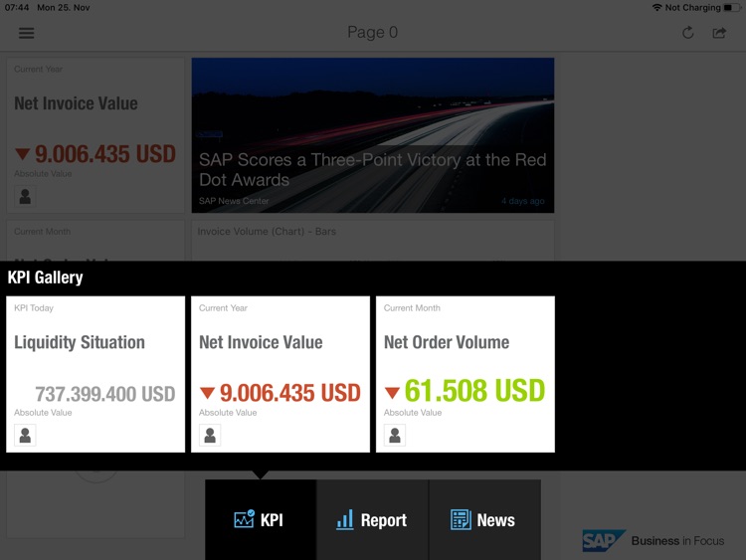This screenshot has width=746, height=560.
Task: Tap the KPI Gallery heading
Action: click(45, 278)
